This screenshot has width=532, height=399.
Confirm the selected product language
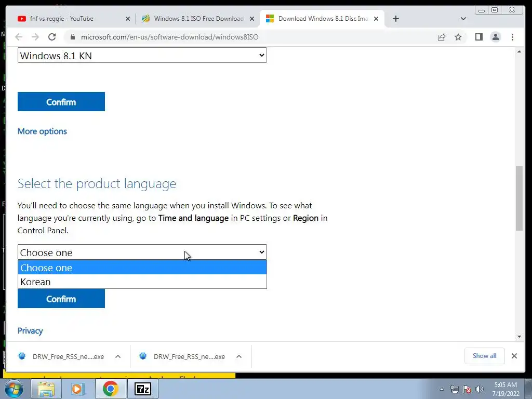(x=61, y=299)
